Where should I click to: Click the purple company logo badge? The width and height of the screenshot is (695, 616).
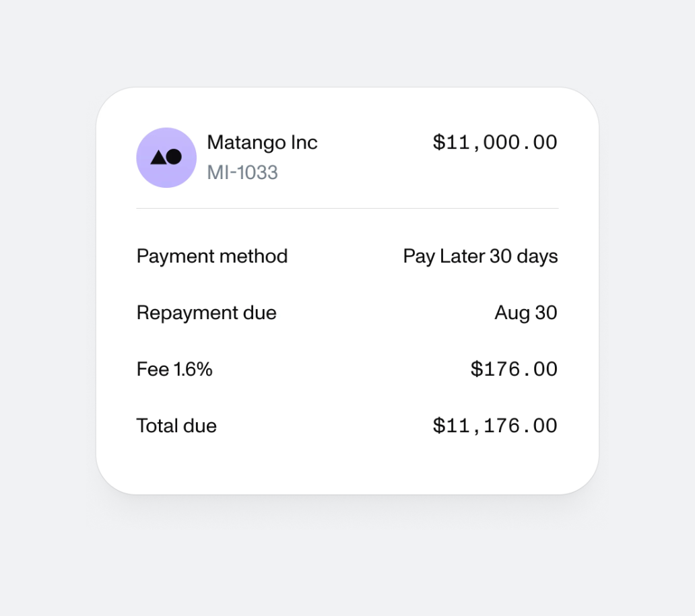[x=166, y=157]
